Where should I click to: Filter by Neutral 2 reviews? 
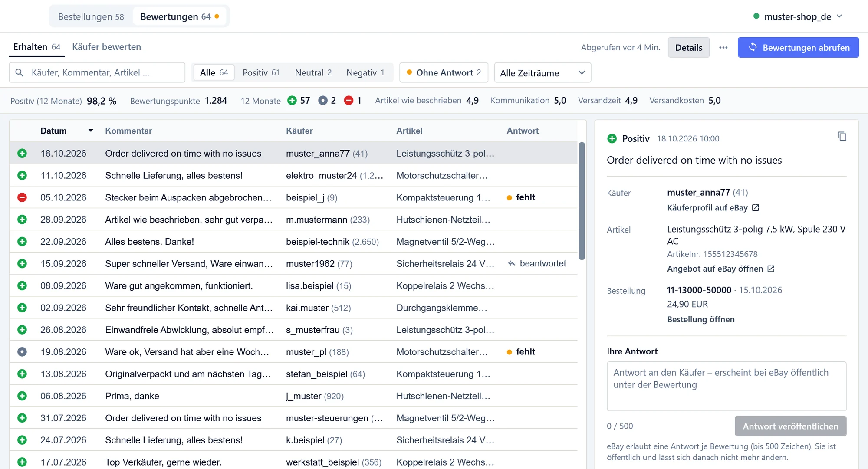coord(313,72)
